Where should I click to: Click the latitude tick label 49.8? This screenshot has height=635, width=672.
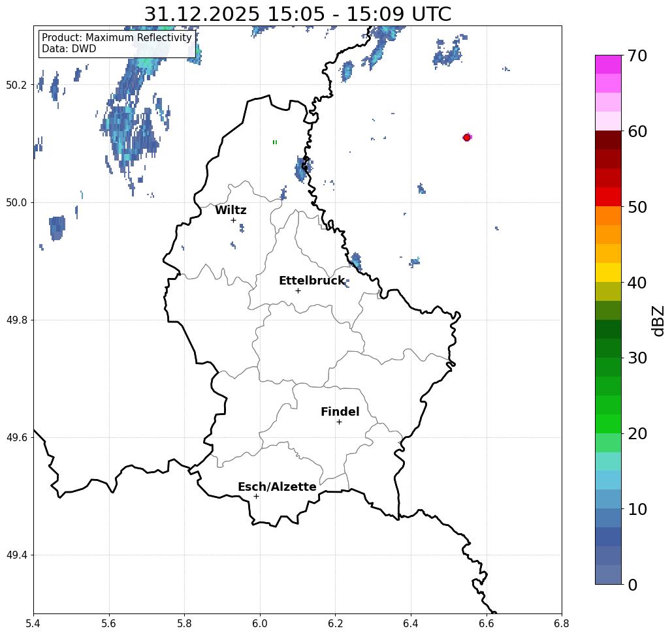(x=16, y=320)
